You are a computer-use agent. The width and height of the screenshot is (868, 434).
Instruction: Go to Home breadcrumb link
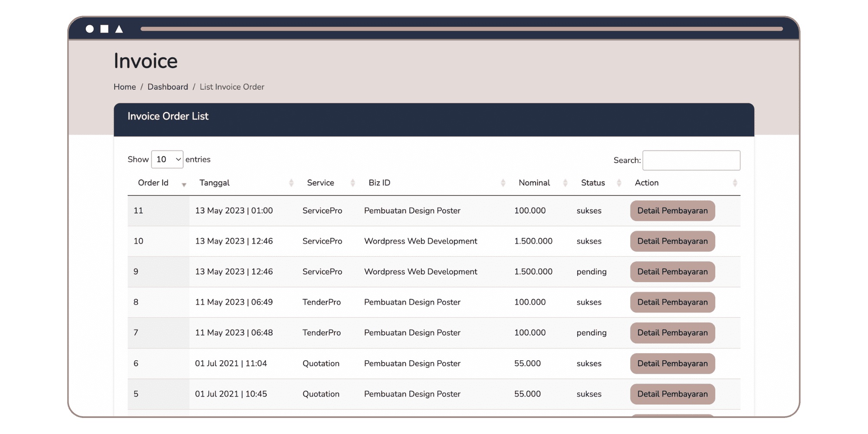(125, 87)
